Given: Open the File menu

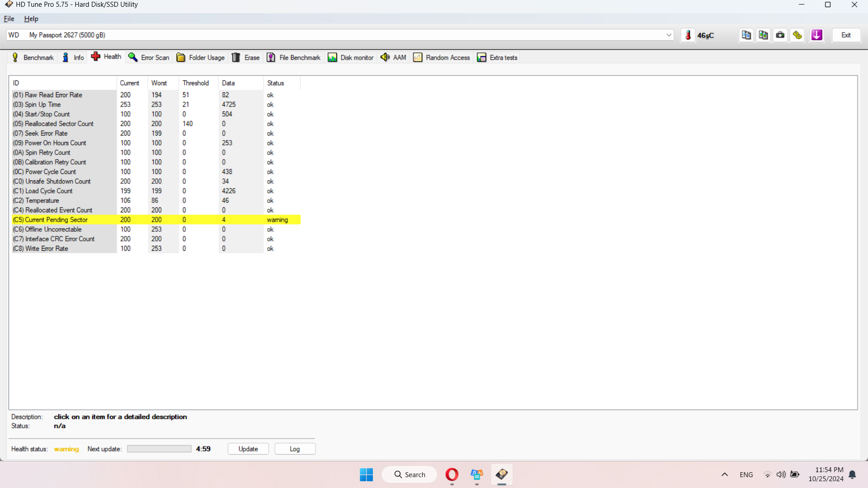Looking at the screenshot, I should (x=9, y=19).
